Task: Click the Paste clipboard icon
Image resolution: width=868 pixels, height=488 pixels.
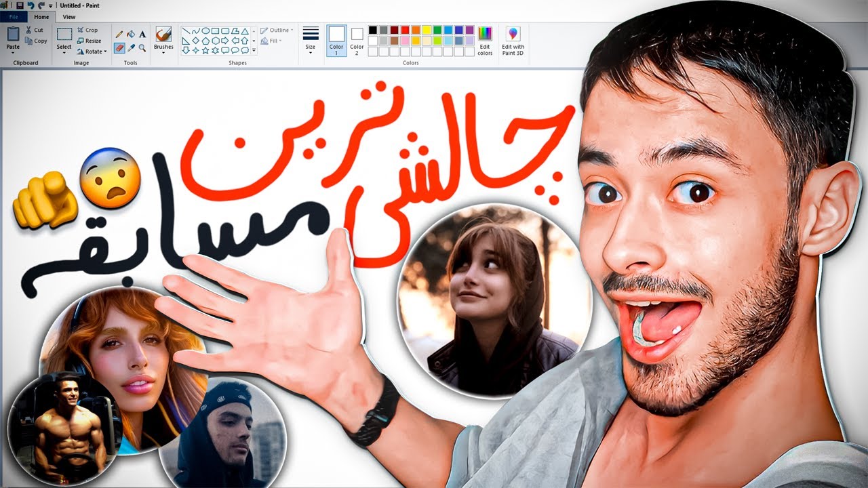Action: pos(13,33)
